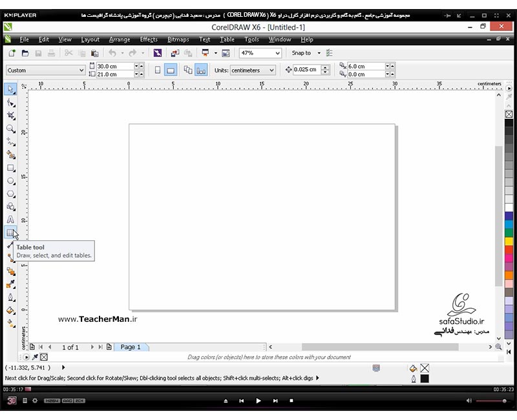Adjust the KMPlayer volume slider
This screenshot has width=517, height=420.
pyautogui.click(x=491, y=401)
